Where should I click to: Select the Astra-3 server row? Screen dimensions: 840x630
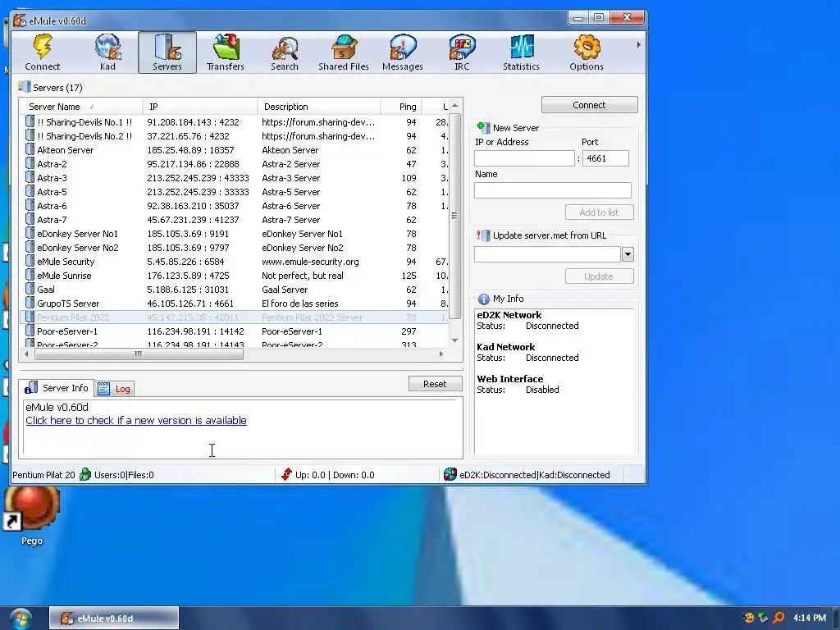(x=234, y=178)
